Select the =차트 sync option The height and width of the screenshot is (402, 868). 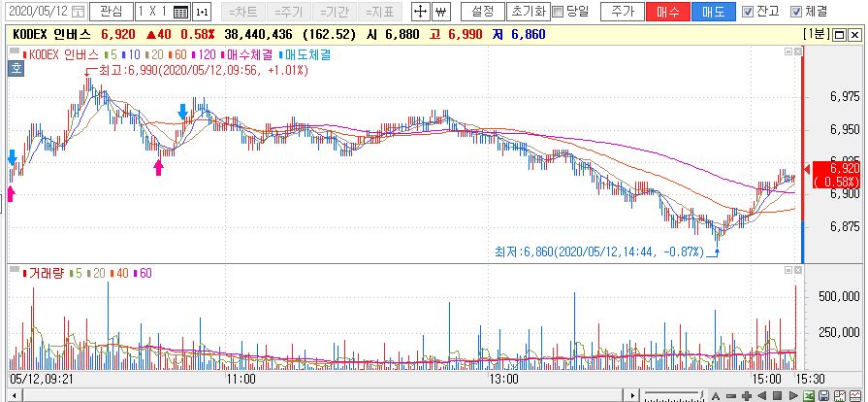click(x=243, y=11)
